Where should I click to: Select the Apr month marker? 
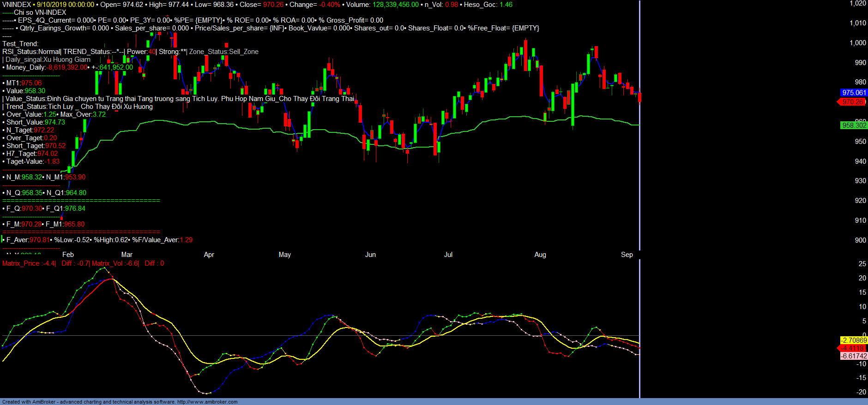(209, 255)
